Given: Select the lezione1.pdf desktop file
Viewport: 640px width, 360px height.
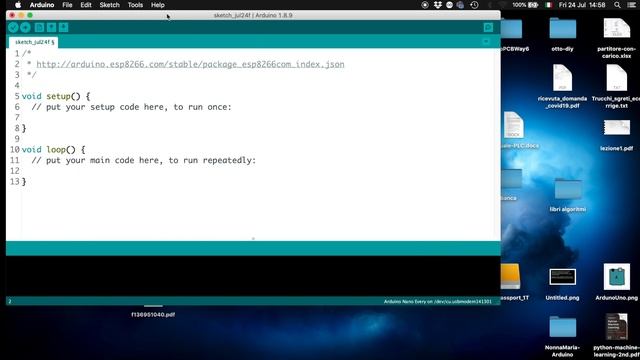Looking at the screenshot, I should coord(616,135).
